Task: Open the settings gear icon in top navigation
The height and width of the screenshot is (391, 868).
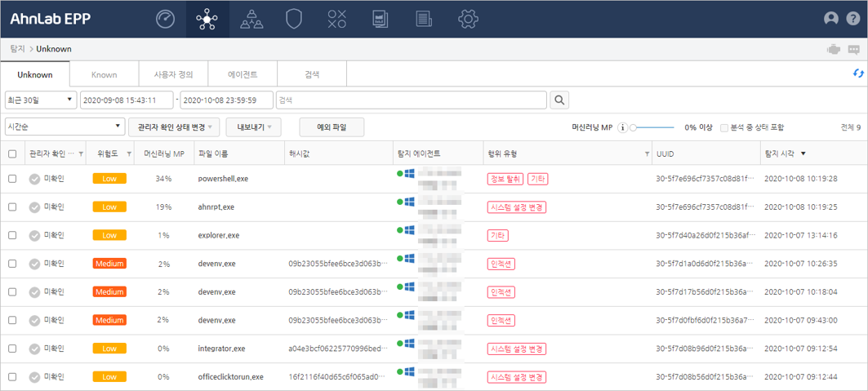Action: coord(467,19)
